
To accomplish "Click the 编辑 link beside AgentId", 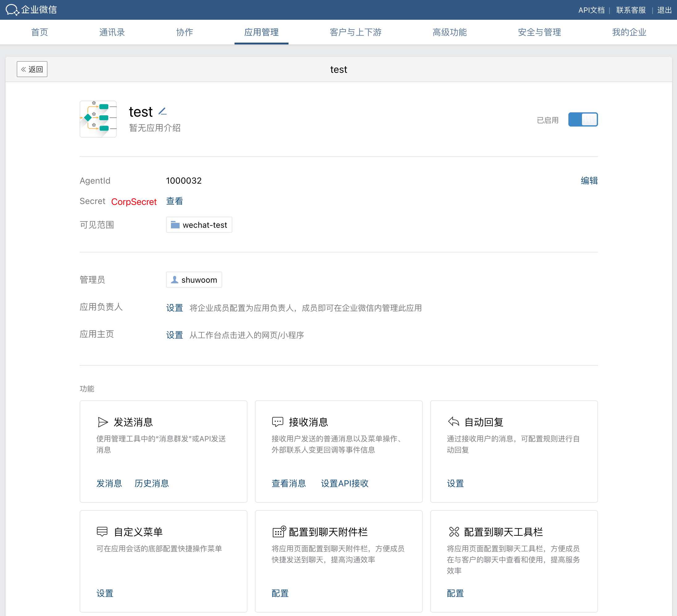I will [x=589, y=180].
